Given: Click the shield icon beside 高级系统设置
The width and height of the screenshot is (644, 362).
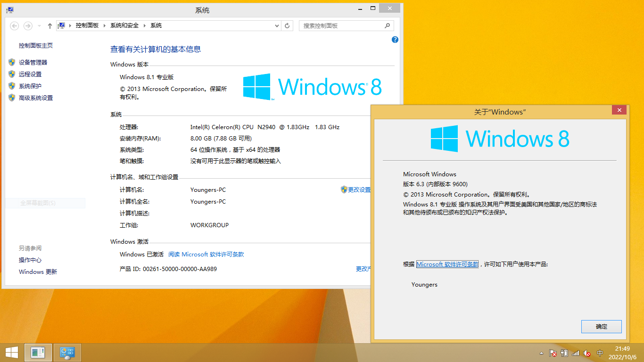Looking at the screenshot, I should click(x=12, y=98).
